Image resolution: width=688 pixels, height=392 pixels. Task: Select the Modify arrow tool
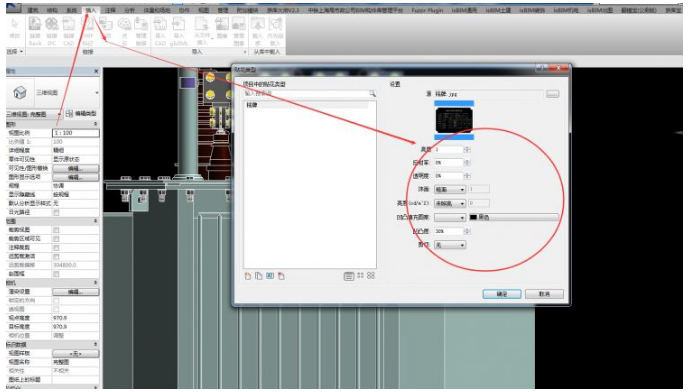(x=14, y=25)
